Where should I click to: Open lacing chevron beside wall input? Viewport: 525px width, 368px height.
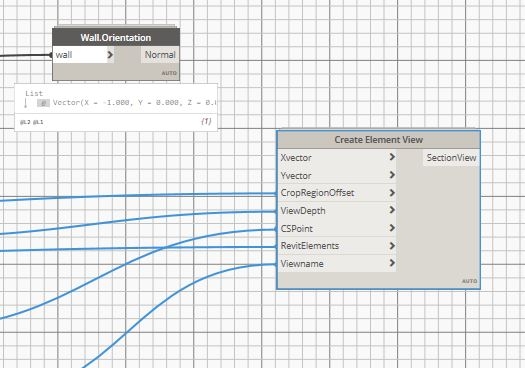tap(110, 55)
